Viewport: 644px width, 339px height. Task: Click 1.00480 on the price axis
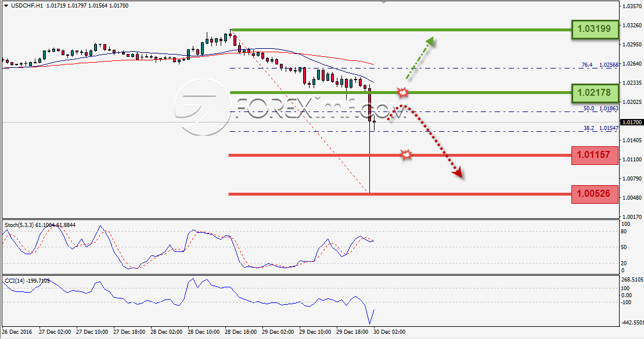tap(632, 198)
